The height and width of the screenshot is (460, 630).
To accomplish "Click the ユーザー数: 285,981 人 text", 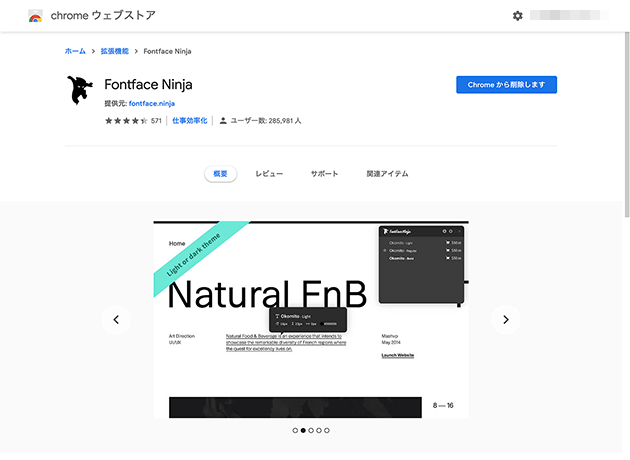I will 266,121.
